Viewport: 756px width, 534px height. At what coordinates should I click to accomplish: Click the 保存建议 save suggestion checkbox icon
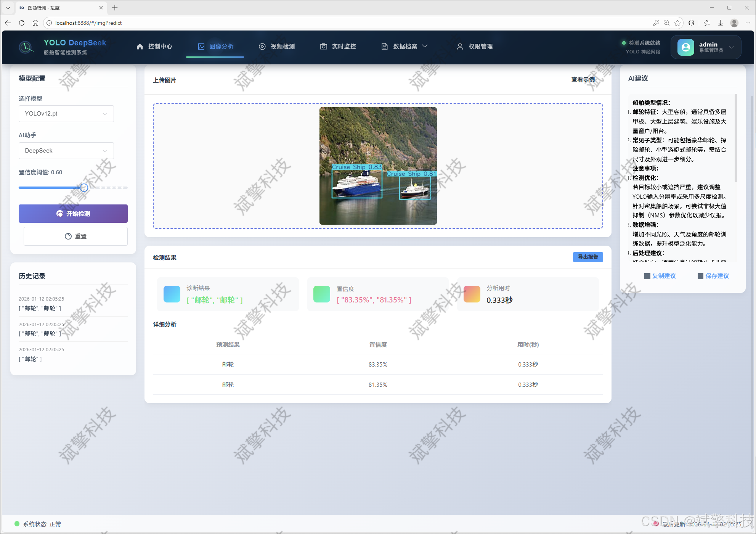700,276
